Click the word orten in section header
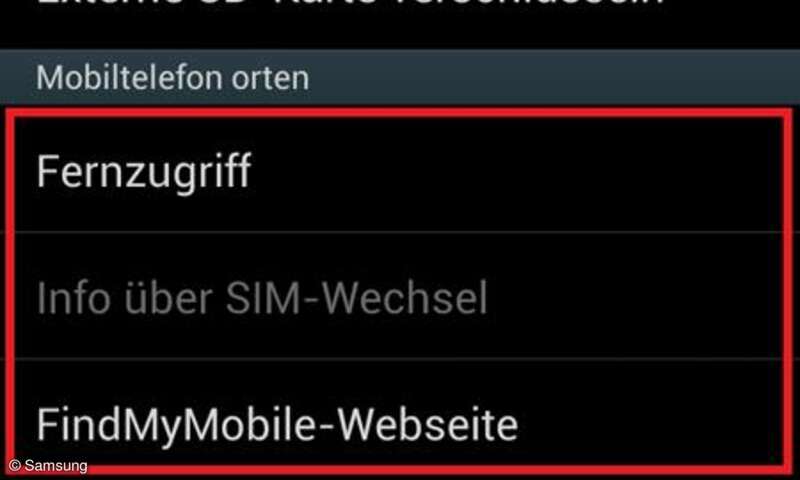800x480 pixels. [270, 78]
